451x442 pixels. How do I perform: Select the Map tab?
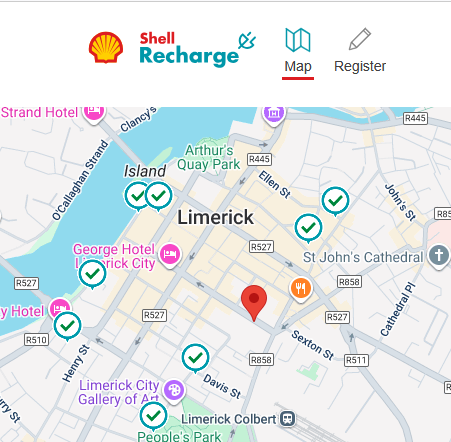(x=298, y=53)
